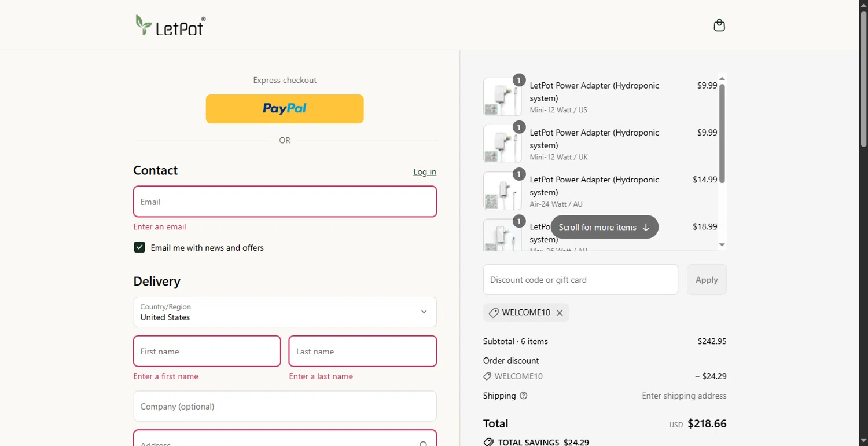Image resolution: width=868 pixels, height=446 pixels.
Task: Click the $18.99 item's partially visible thumbnail
Action: 502,235
